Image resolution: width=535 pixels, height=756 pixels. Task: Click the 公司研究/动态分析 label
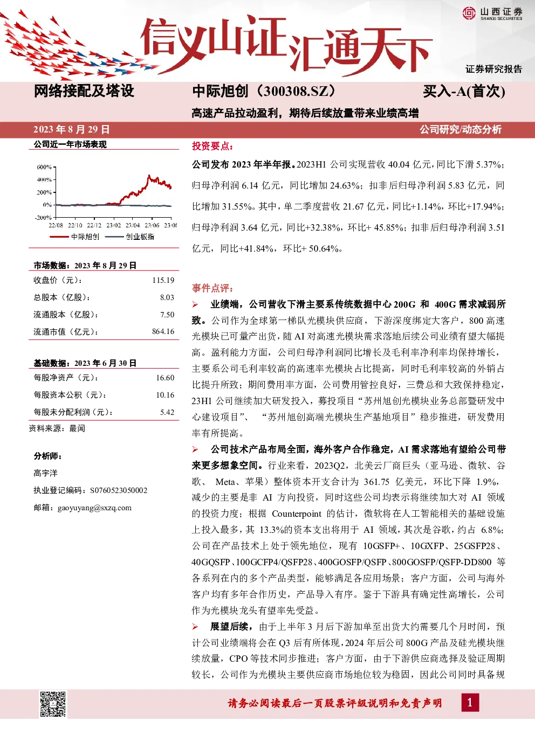pos(461,129)
